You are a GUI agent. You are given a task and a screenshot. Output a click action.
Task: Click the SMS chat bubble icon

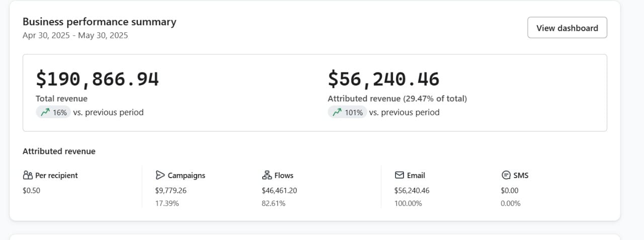pyautogui.click(x=506, y=175)
